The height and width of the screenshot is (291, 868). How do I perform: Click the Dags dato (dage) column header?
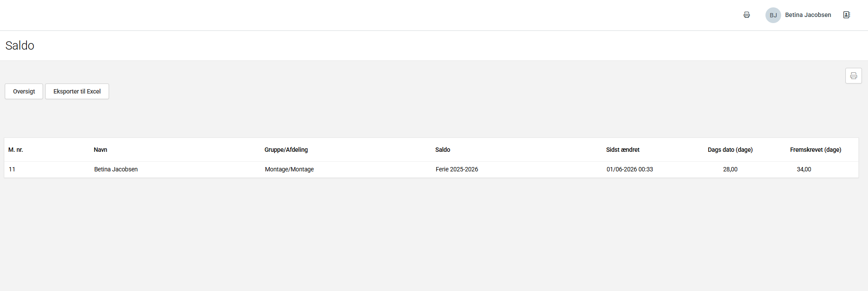[730, 150]
